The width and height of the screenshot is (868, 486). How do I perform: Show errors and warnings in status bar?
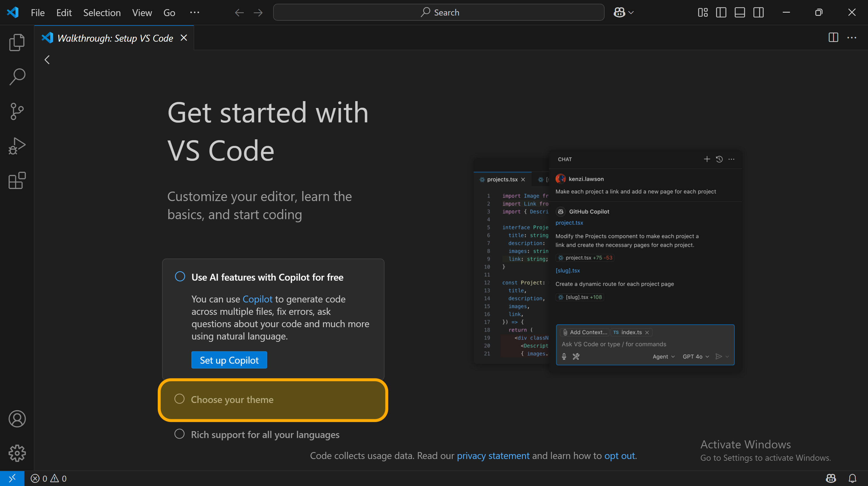pos(48,478)
